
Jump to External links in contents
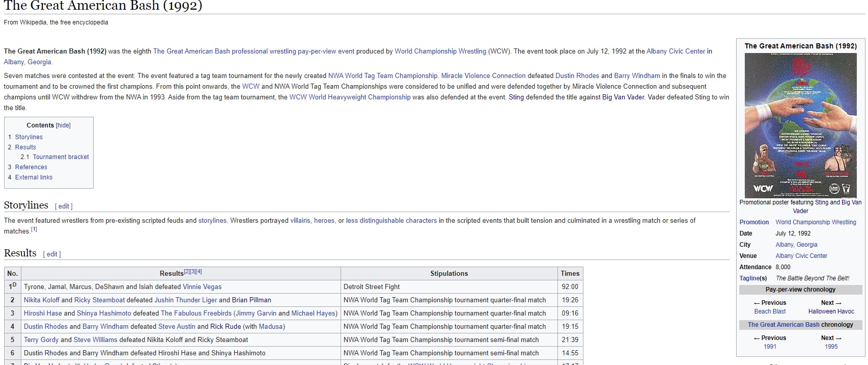pyautogui.click(x=34, y=177)
